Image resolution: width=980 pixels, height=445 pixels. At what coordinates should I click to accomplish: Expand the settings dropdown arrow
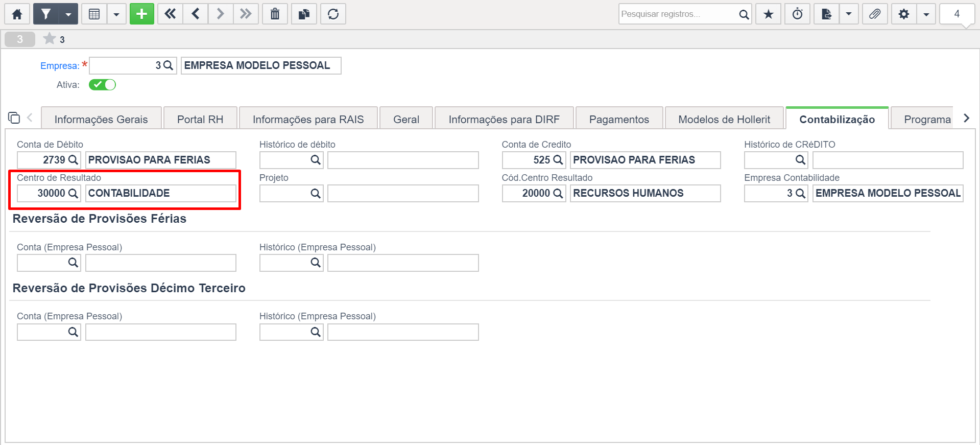pos(926,14)
